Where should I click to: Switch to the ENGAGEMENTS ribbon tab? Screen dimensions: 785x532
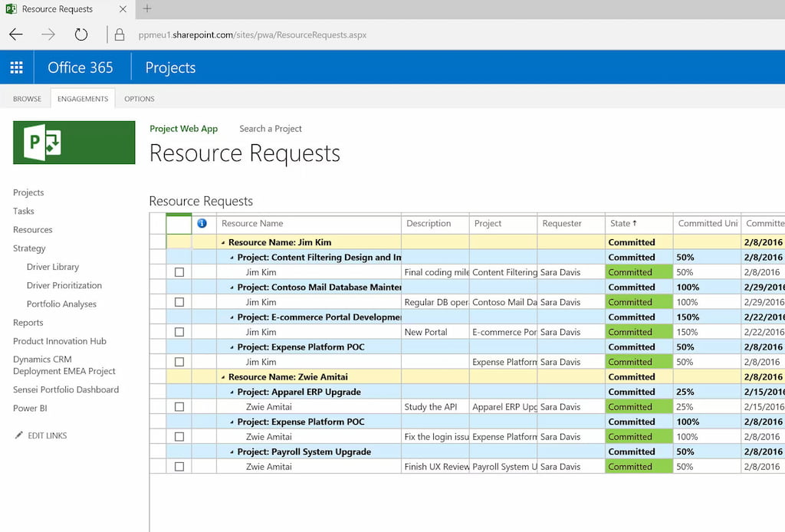tap(83, 99)
